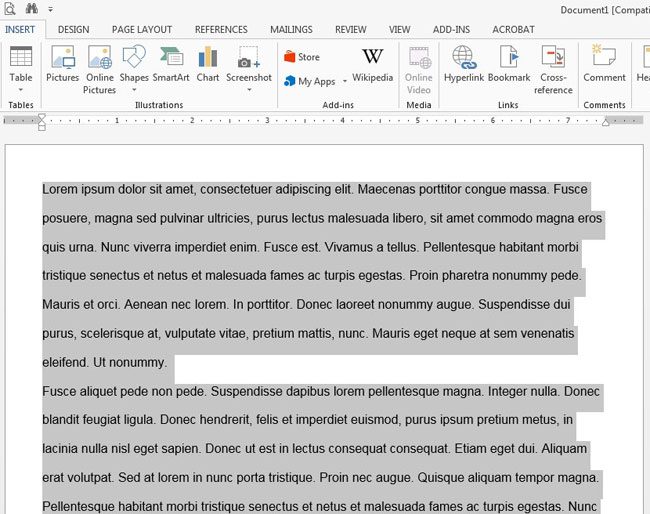Insert a Hyperlink
This screenshot has width=650, height=514.
click(463, 64)
